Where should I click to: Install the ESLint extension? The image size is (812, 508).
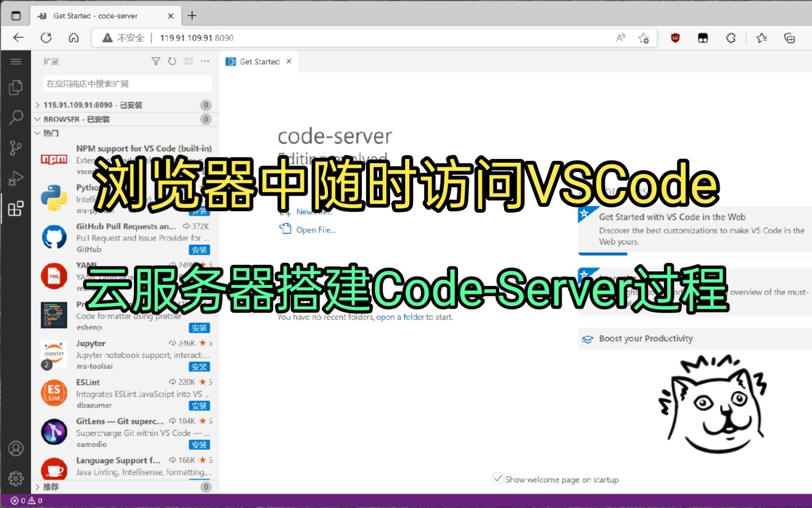199,406
